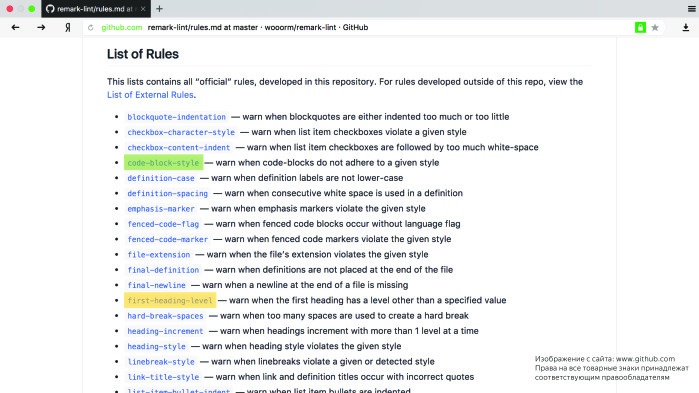Open the link-title-style rule link
699x393 pixels.
[163, 377]
